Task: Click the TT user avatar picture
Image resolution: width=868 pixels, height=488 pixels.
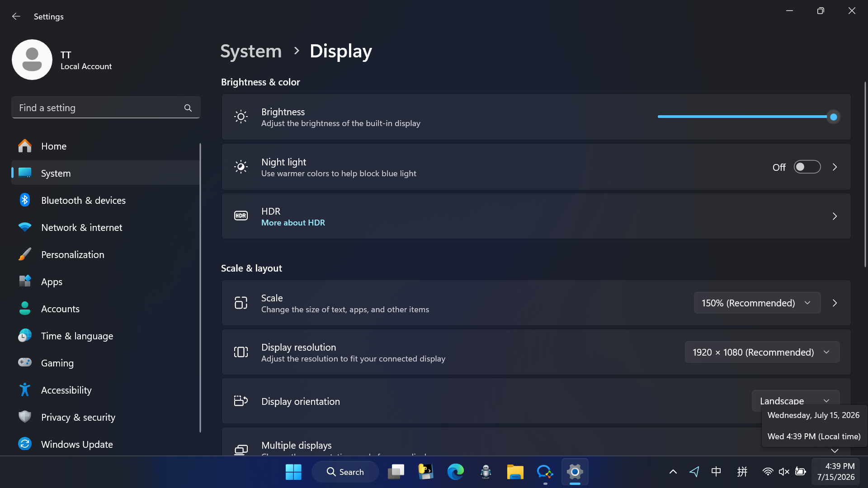Action: pos(32,60)
